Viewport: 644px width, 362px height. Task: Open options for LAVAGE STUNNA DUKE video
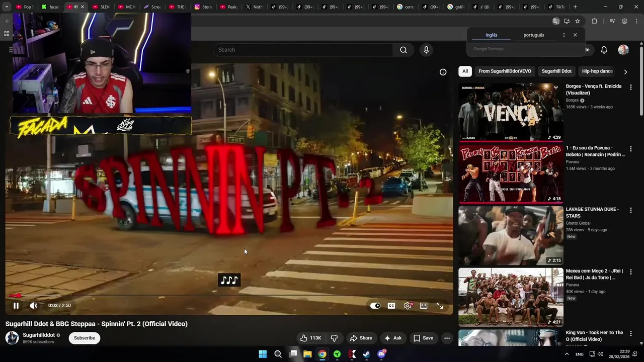point(630,210)
